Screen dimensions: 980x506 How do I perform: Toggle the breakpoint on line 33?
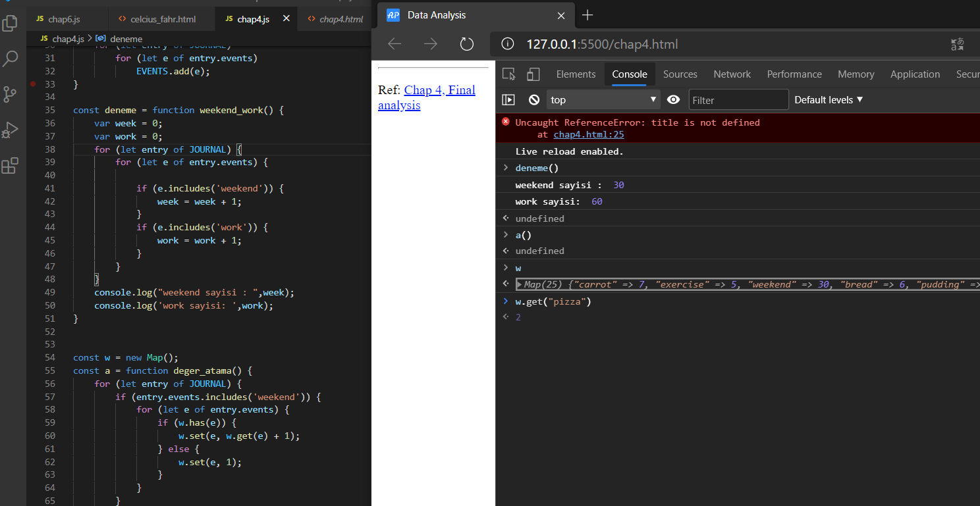click(32, 84)
